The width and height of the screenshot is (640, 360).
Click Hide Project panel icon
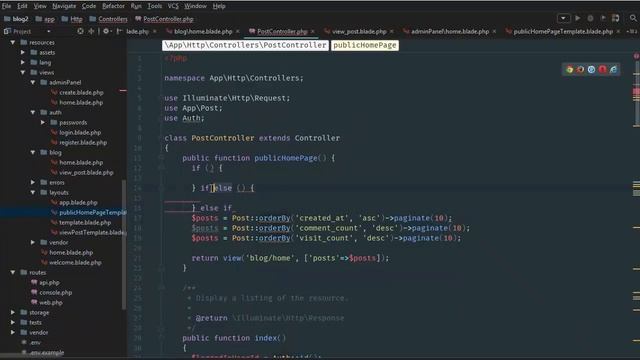coord(119,31)
